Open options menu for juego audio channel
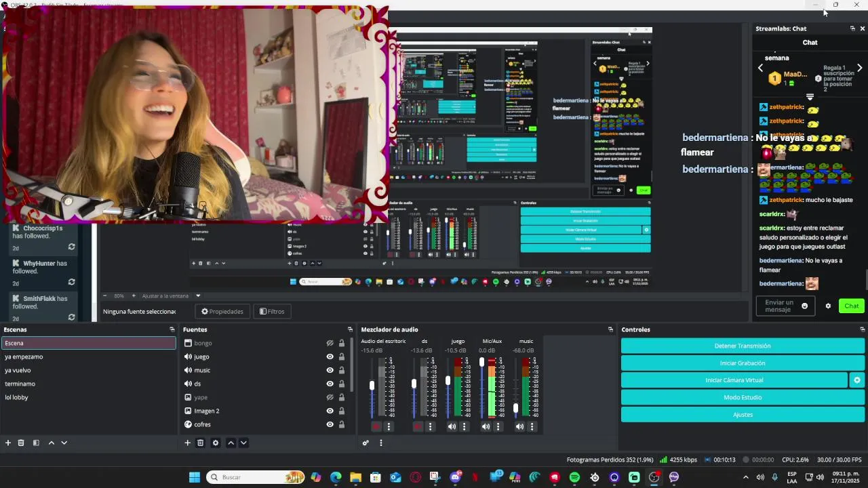Screen dimensions: 868x488 click(464, 426)
